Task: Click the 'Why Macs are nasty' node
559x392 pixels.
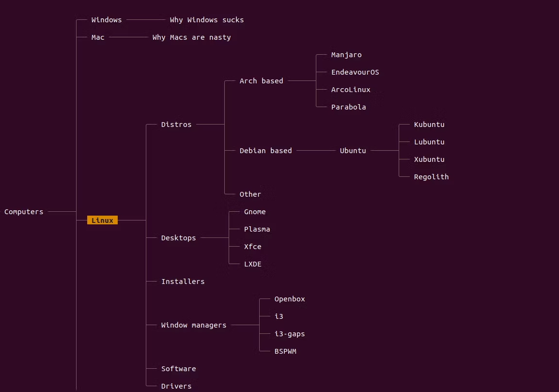Action: point(191,37)
